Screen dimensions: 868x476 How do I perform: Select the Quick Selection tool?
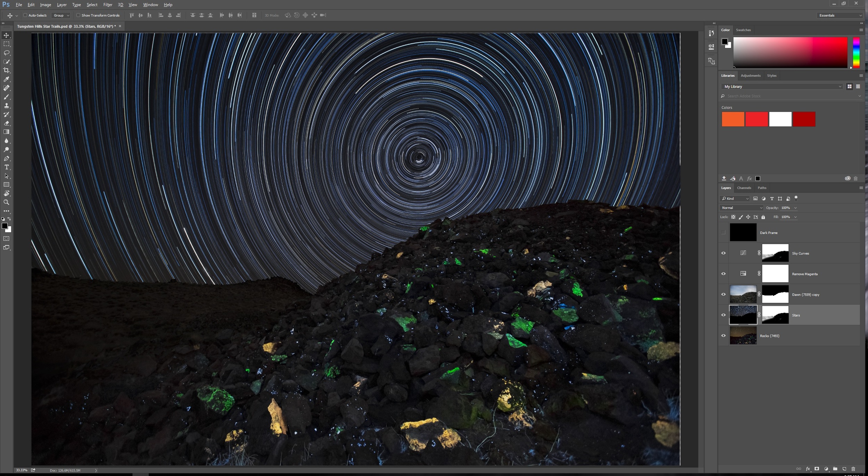coord(7,61)
